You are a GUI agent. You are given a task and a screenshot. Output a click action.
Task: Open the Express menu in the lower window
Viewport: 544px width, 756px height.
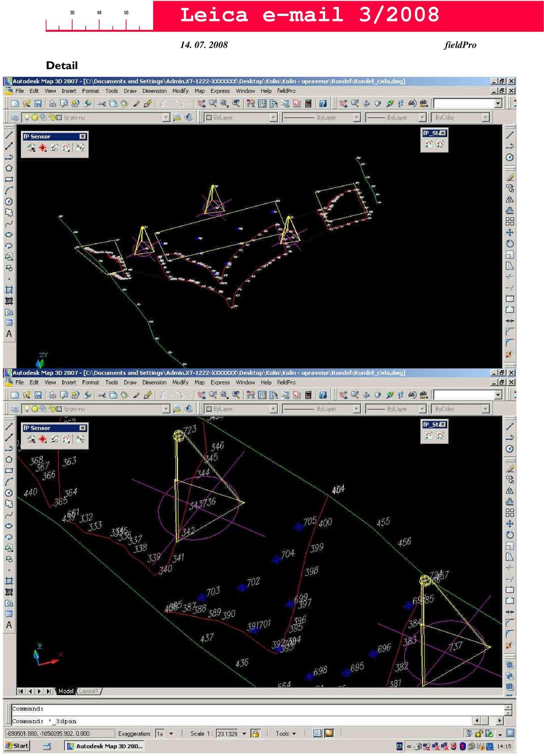(220, 383)
